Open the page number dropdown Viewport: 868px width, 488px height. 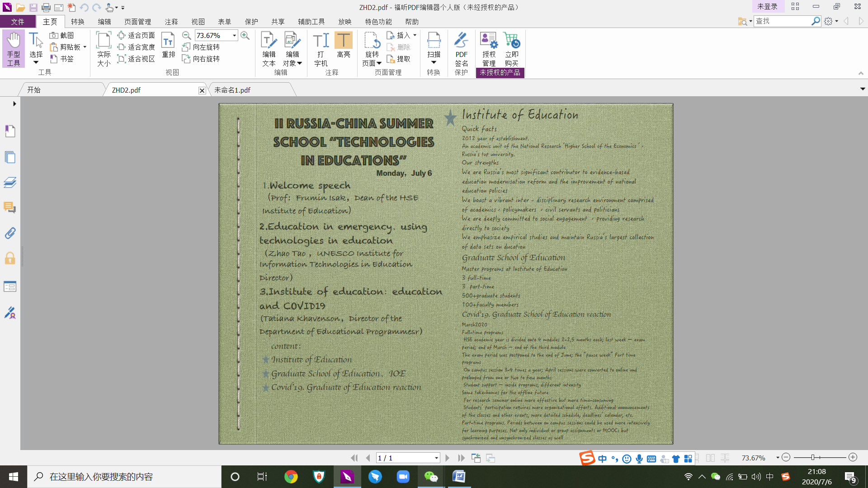click(x=436, y=458)
